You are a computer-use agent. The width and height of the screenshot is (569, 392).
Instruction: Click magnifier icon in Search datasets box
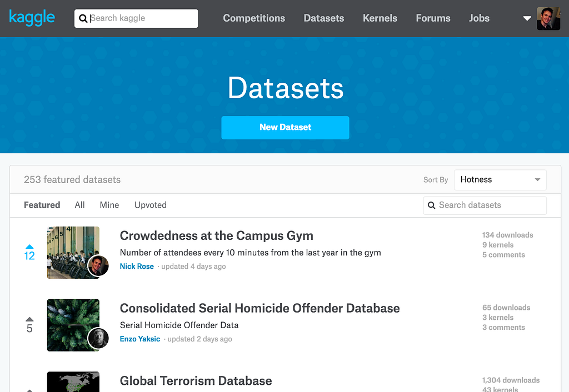click(x=431, y=205)
